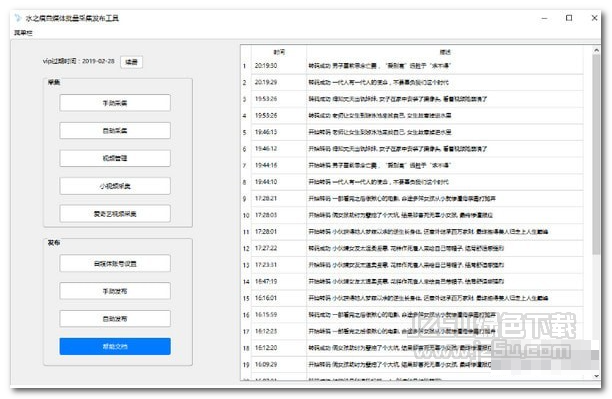Open the blue 帮助文档 help button
This screenshot has width=612, height=399.
pos(115,347)
